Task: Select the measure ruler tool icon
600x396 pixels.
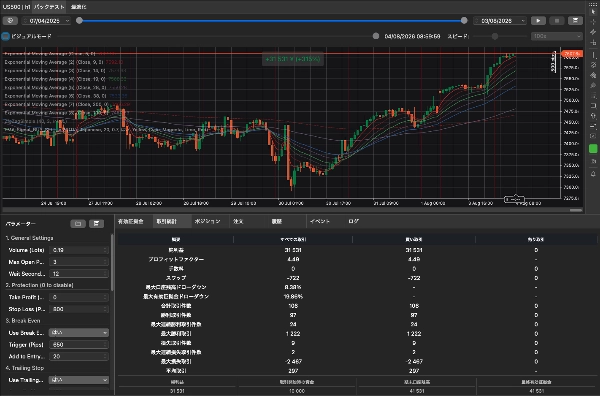Action: tap(593, 126)
